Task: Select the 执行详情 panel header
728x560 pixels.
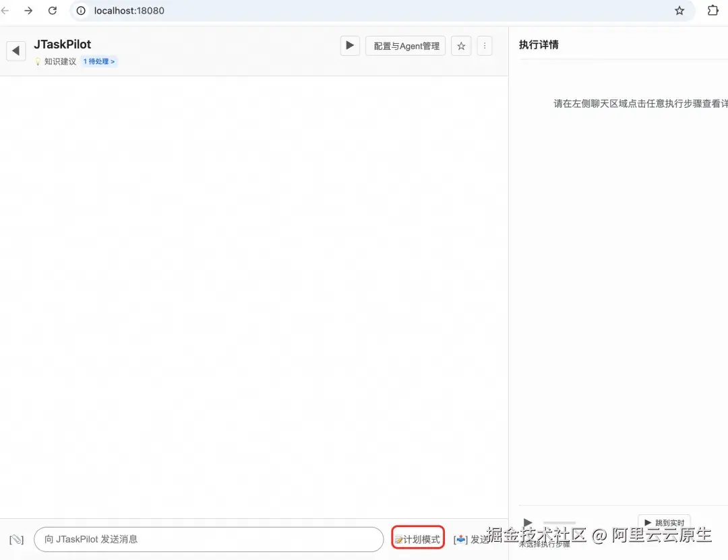Action: coord(539,44)
